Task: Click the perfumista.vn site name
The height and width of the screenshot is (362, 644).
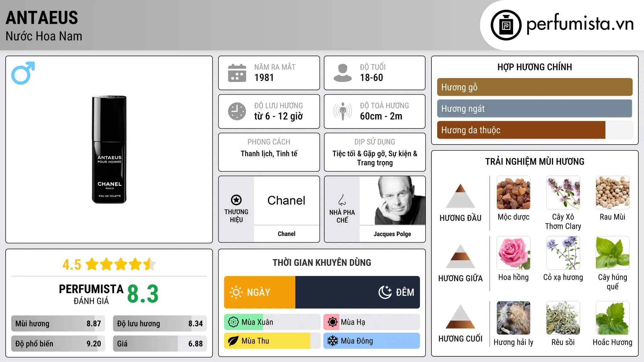Action: (x=580, y=24)
